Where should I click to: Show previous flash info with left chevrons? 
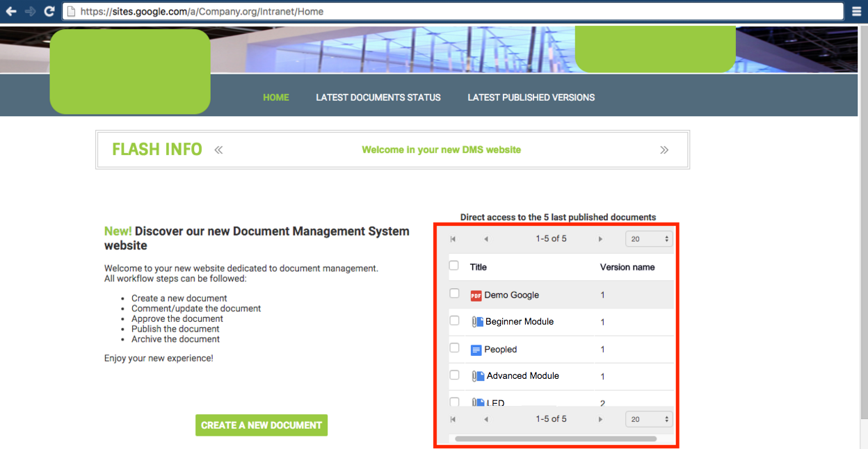[218, 149]
